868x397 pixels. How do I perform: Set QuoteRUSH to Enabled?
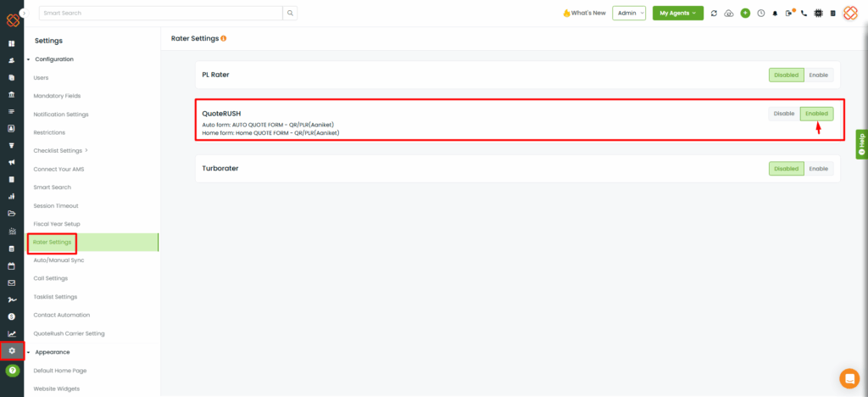click(816, 114)
